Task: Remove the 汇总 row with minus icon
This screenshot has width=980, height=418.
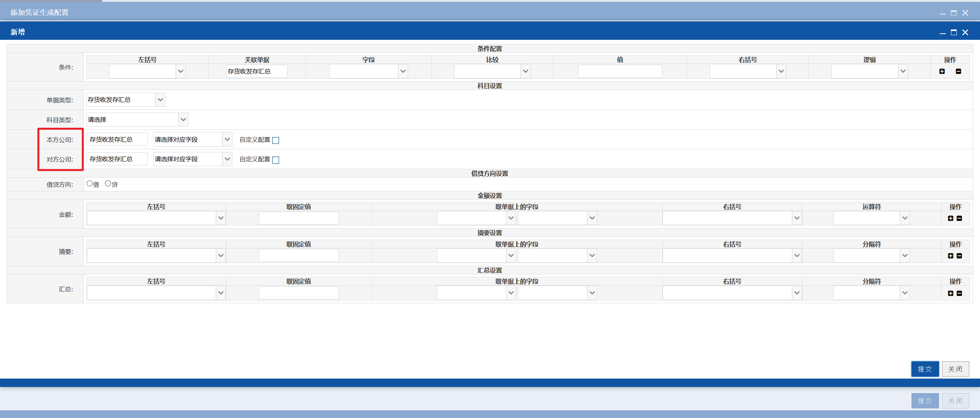Action: 959,293
